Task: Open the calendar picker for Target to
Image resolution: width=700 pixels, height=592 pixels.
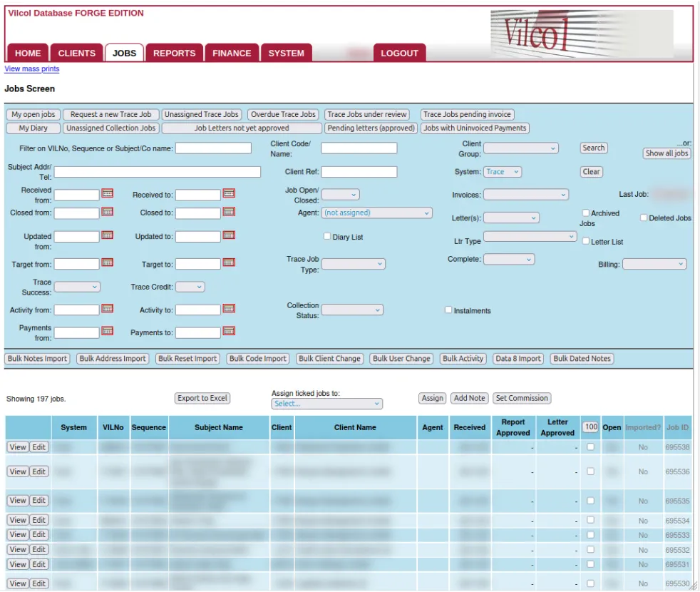Action: tap(230, 263)
